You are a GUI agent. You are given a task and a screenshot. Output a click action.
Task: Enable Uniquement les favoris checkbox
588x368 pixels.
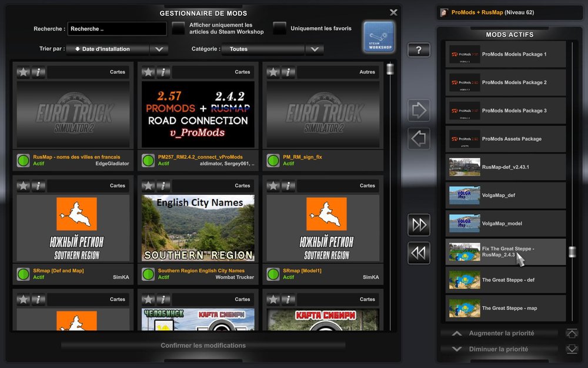click(279, 28)
